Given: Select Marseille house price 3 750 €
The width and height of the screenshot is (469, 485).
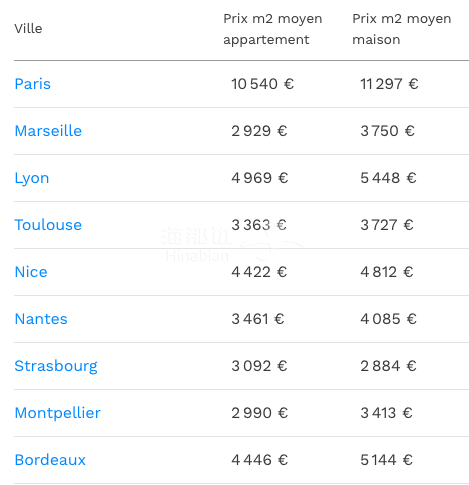Looking at the screenshot, I should pos(387,131).
